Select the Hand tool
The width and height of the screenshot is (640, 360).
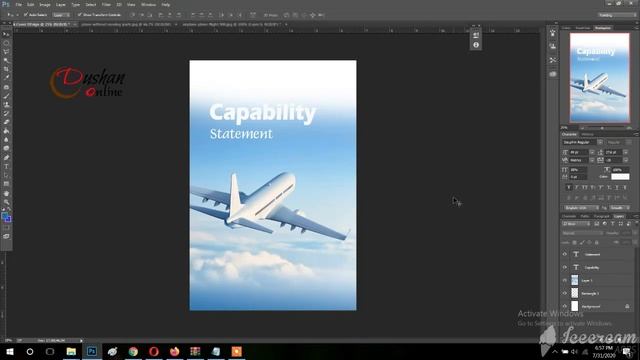tap(6, 193)
